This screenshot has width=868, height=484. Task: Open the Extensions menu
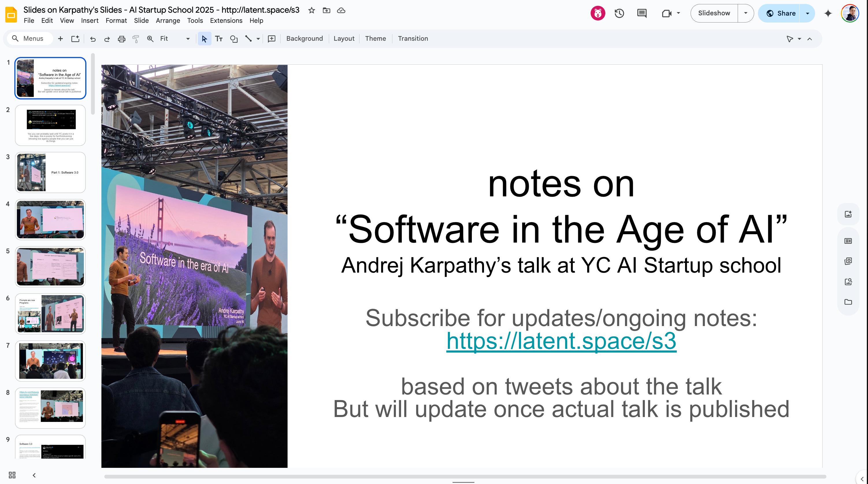226,21
